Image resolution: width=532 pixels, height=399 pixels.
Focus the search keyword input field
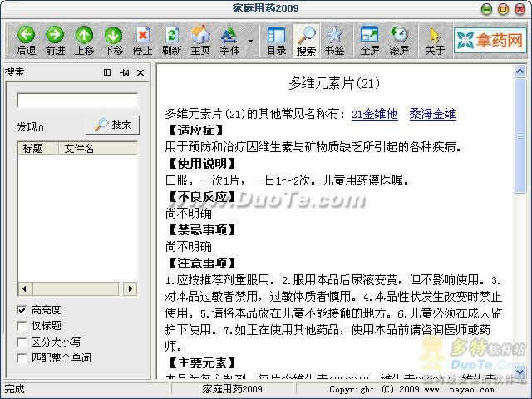77,101
